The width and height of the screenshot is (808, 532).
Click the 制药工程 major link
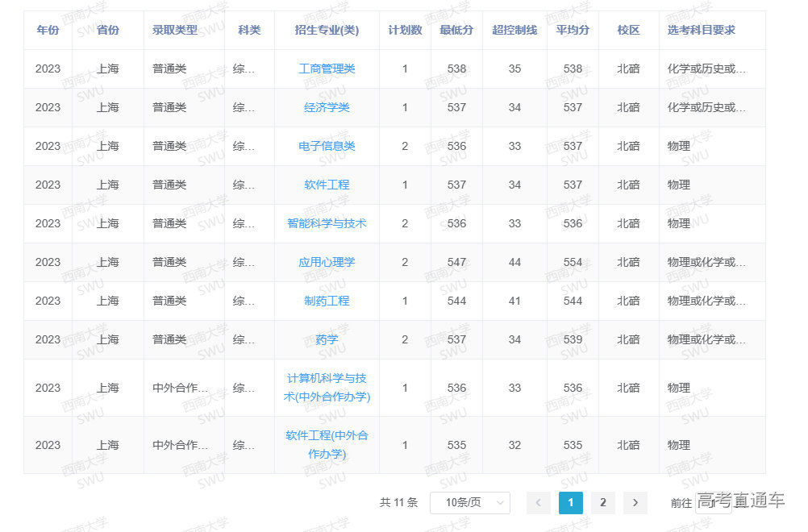tap(327, 301)
